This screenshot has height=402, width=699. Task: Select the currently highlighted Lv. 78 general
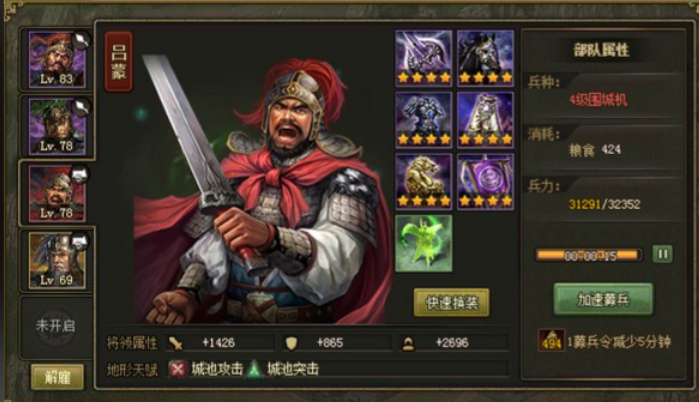57,193
